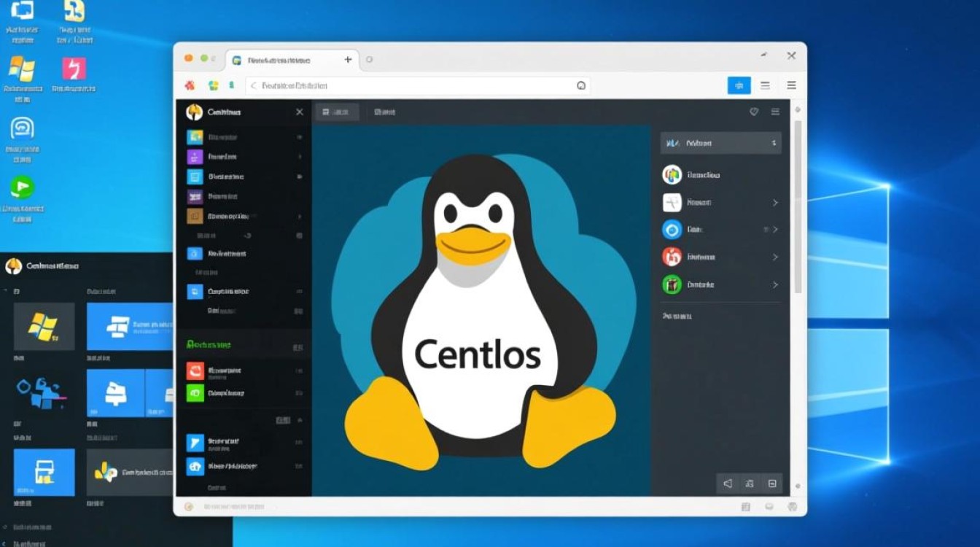Expand the chevron on the blue ring row
Viewport: 980px width, 547px height.
click(x=775, y=230)
